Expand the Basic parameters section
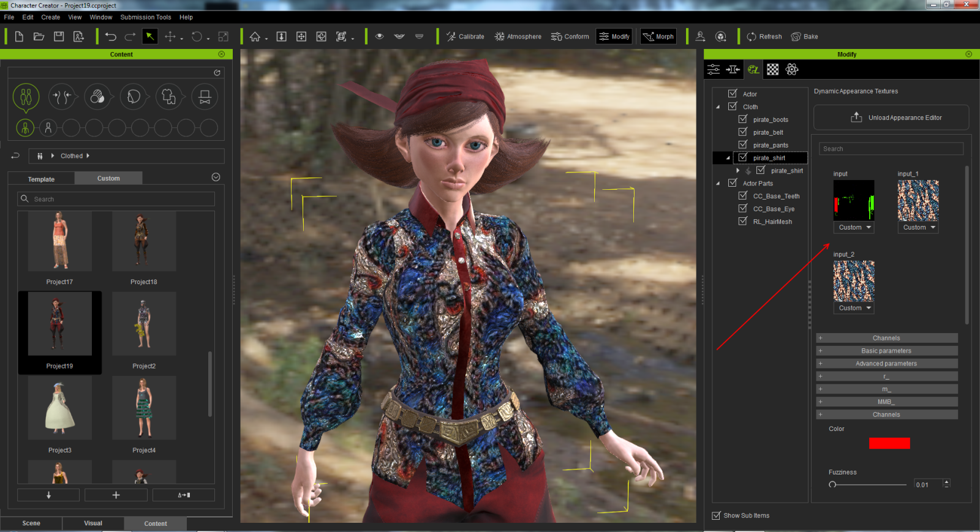 tap(886, 351)
